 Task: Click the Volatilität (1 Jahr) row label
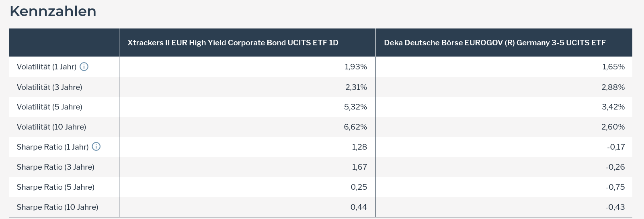[47, 67]
